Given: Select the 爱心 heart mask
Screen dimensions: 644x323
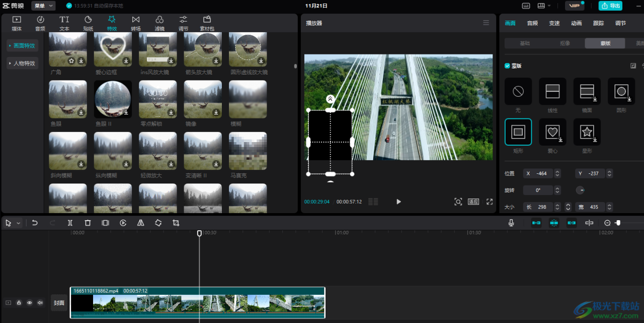Looking at the screenshot, I should (x=552, y=132).
